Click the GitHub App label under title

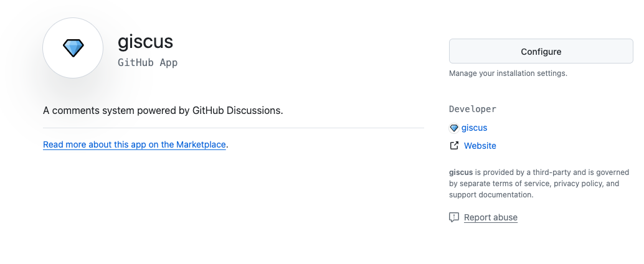tap(148, 62)
